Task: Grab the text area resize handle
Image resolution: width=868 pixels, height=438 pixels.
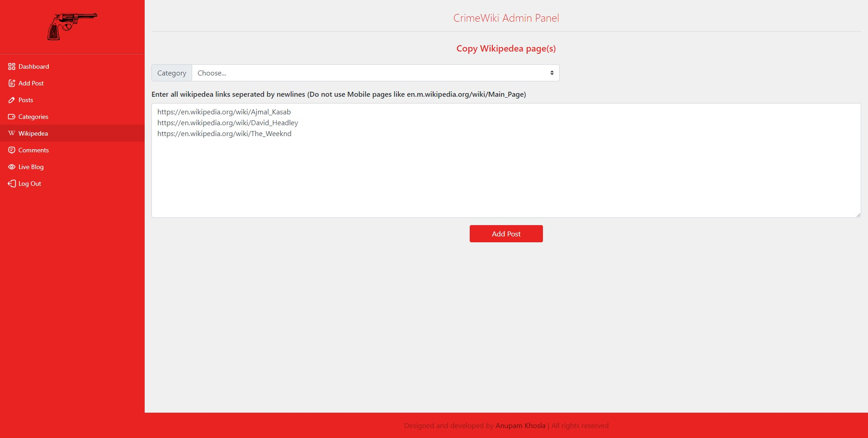Action: tap(858, 215)
